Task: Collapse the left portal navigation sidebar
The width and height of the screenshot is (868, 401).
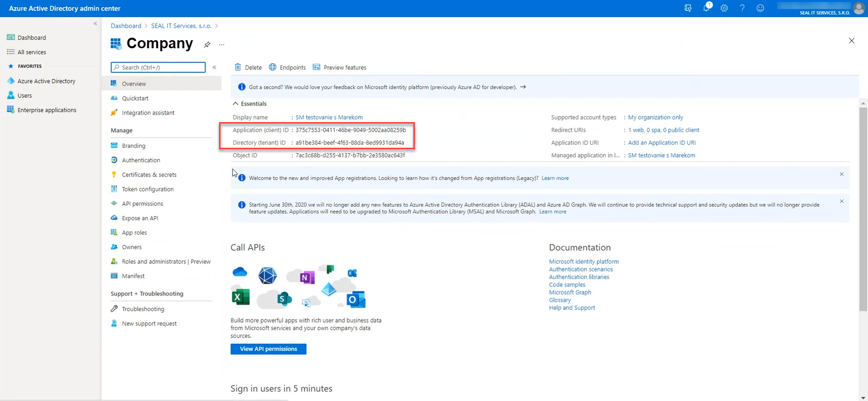Action: click(95, 24)
